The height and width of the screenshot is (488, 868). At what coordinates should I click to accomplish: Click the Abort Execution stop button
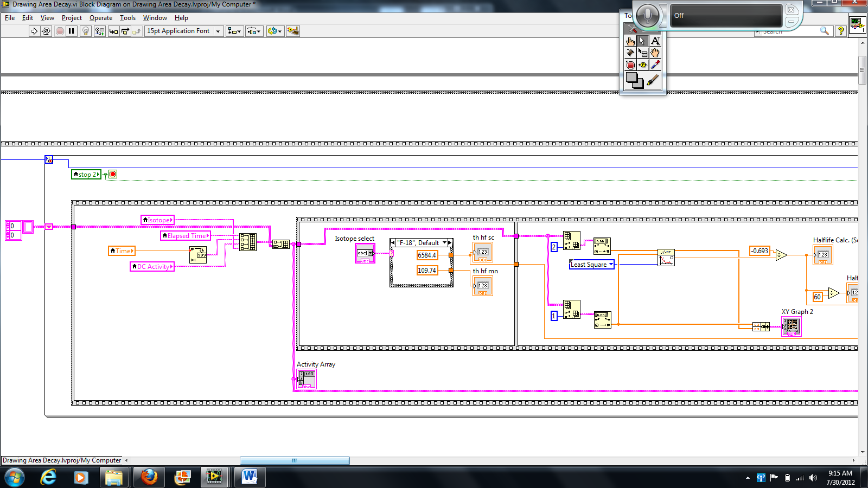click(60, 31)
